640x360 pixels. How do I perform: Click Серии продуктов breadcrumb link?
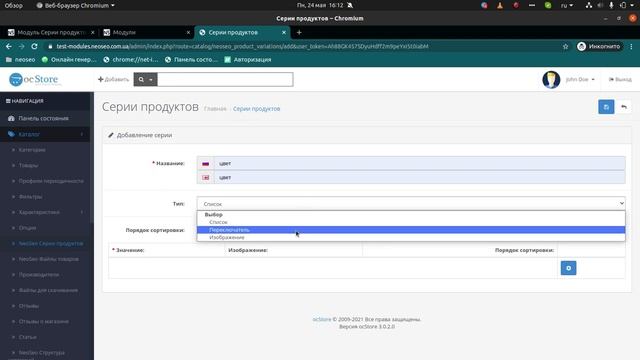[x=256, y=109]
